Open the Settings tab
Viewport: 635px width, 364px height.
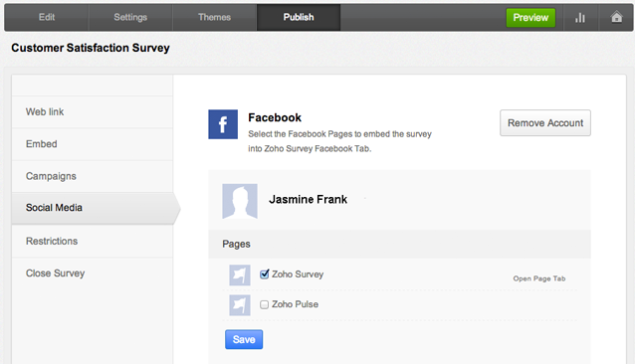(x=130, y=17)
